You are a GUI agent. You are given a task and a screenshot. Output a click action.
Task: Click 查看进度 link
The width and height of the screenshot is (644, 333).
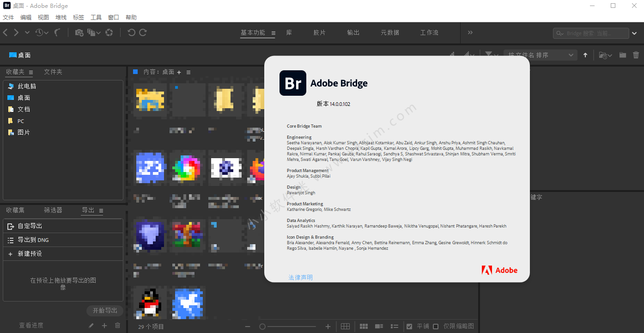pos(31,326)
